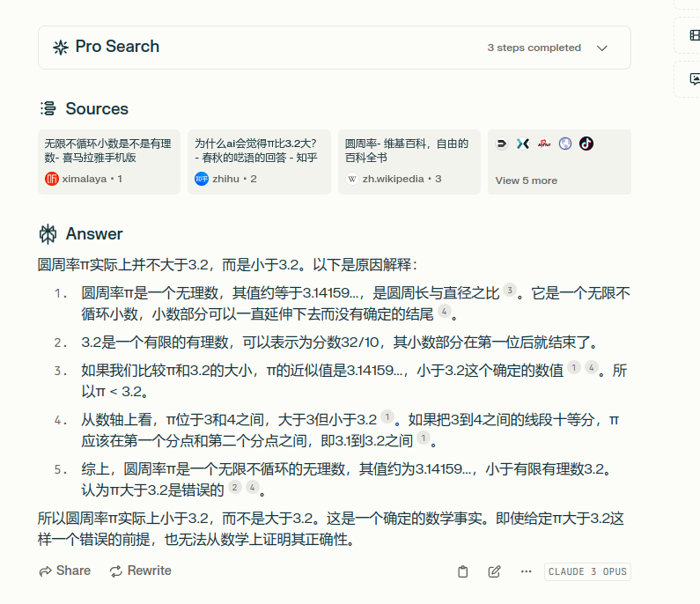This screenshot has width=700, height=604.
Task: Click the TikTok source favicon
Action: pos(586,144)
